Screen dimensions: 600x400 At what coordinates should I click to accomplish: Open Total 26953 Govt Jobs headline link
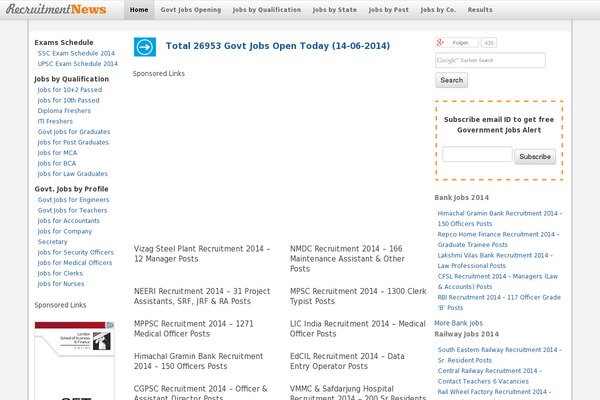pyautogui.click(x=278, y=46)
